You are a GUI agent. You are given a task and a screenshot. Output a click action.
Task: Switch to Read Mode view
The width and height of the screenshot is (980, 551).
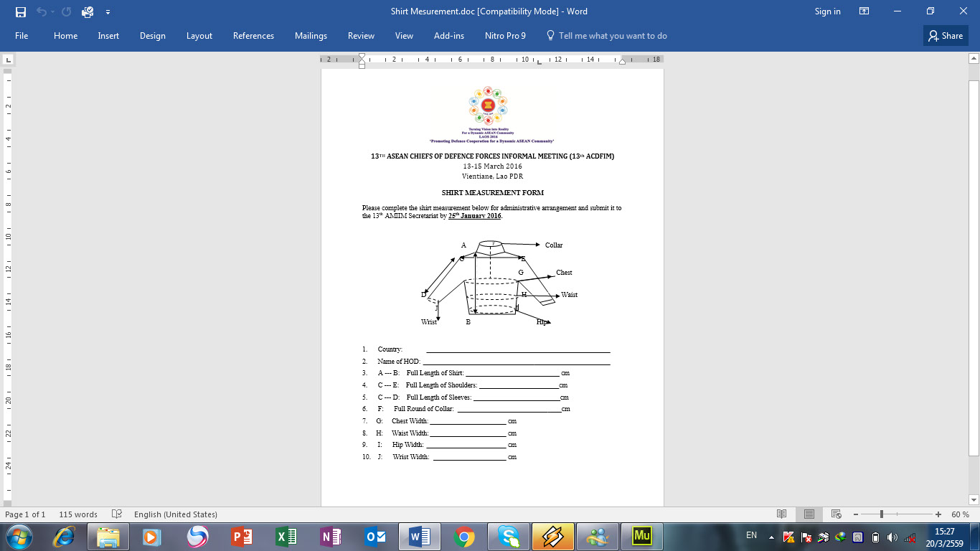[x=782, y=514]
